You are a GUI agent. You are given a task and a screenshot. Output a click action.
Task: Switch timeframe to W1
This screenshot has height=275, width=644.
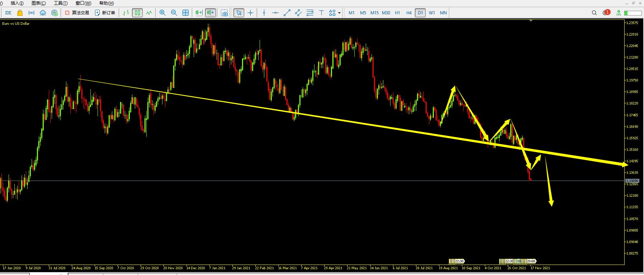(432, 13)
